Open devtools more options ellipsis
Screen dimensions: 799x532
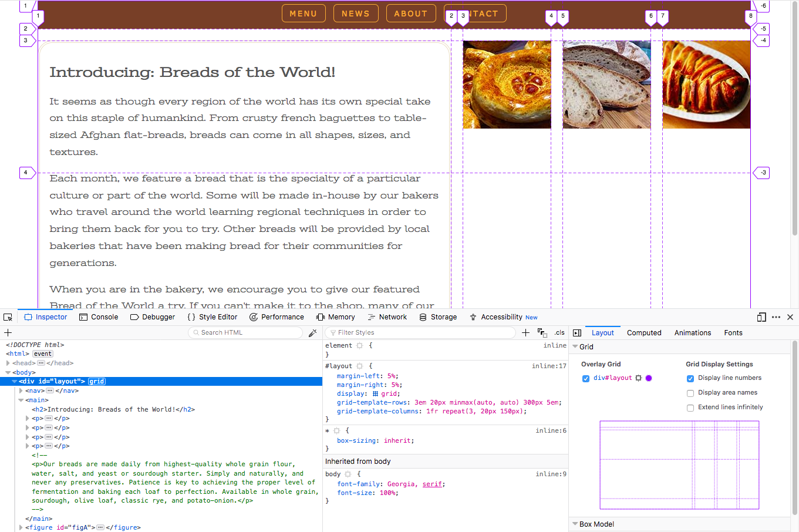[x=776, y=317]
